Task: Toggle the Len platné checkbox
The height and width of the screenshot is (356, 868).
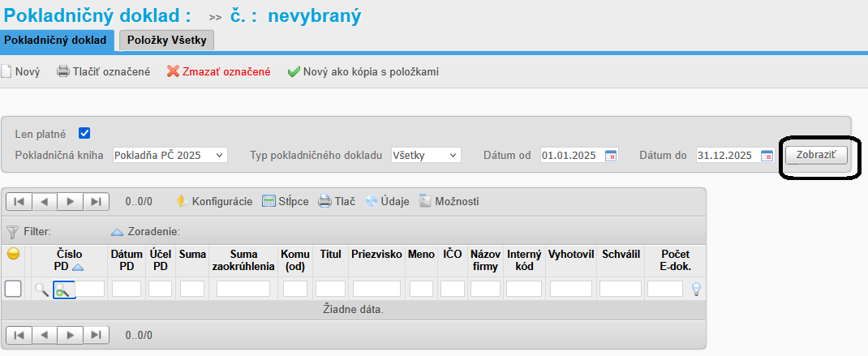Action: [84, 134]
